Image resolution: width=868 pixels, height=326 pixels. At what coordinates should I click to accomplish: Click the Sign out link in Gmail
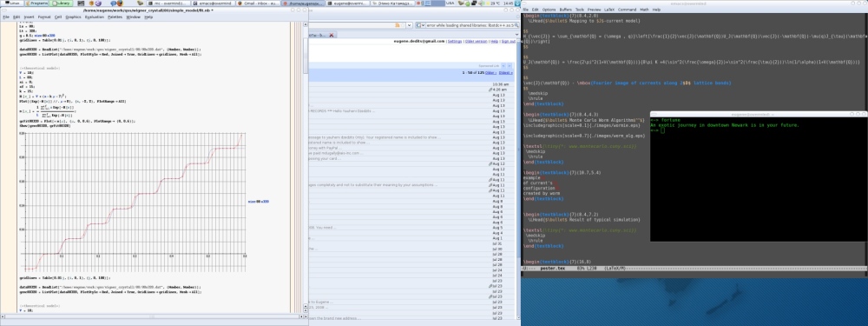(x=508, y=41)
